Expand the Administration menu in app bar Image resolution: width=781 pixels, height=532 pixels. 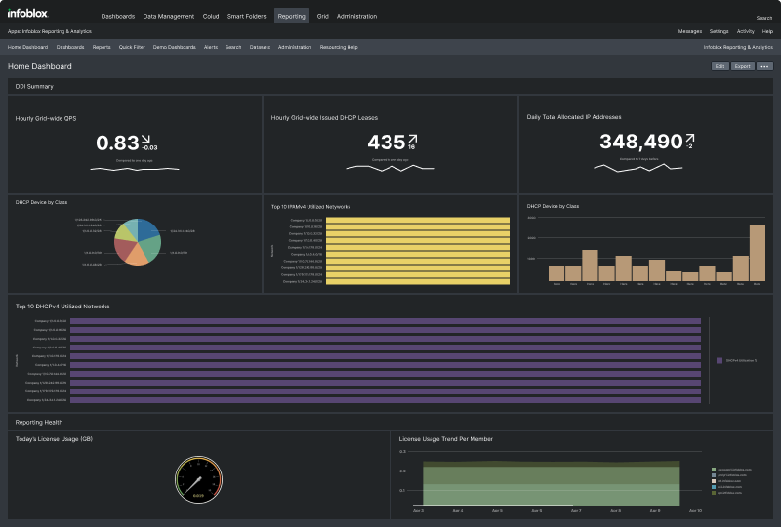pos(294,47)
